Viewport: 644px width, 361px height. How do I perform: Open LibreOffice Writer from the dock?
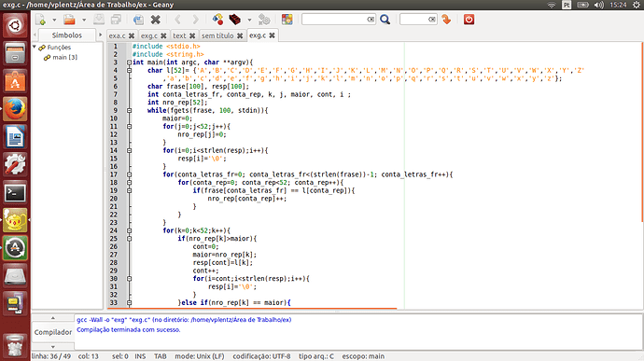15,137
